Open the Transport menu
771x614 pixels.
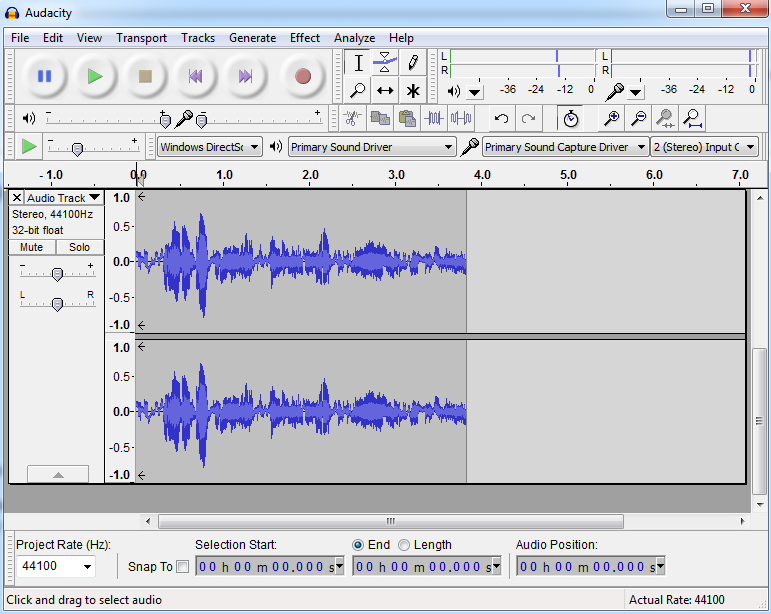click(x=141, y=38)
